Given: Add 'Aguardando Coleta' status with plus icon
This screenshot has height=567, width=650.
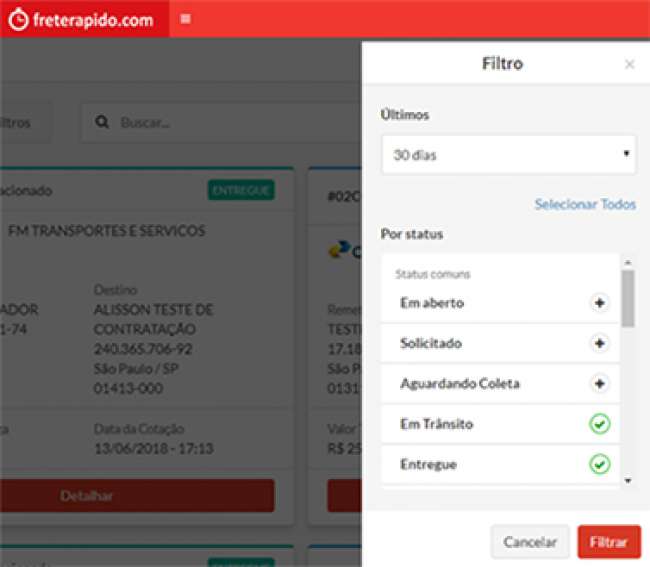Looking at the screenshot, I should point(599,384).
